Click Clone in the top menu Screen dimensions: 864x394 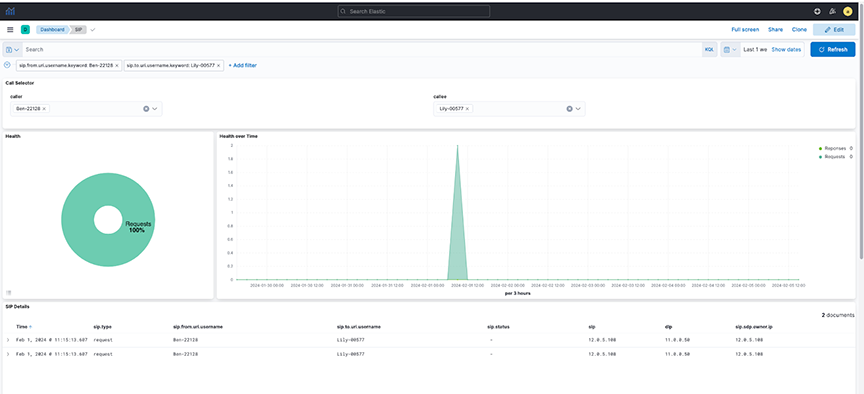tap(799, 30)
